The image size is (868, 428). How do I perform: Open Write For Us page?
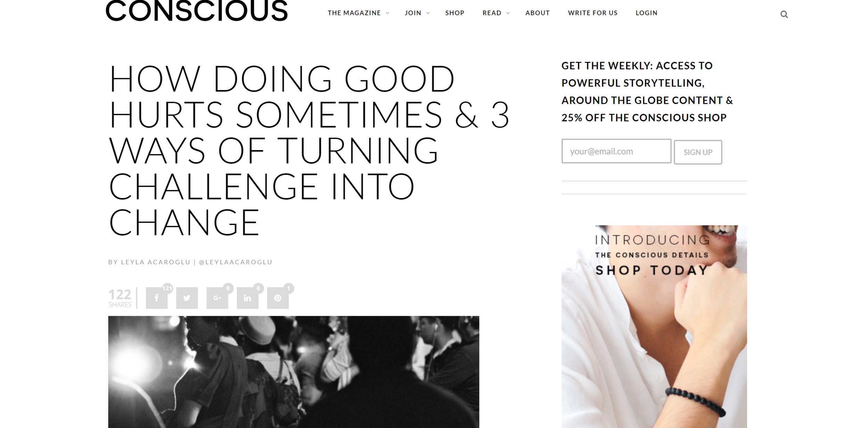593,13
